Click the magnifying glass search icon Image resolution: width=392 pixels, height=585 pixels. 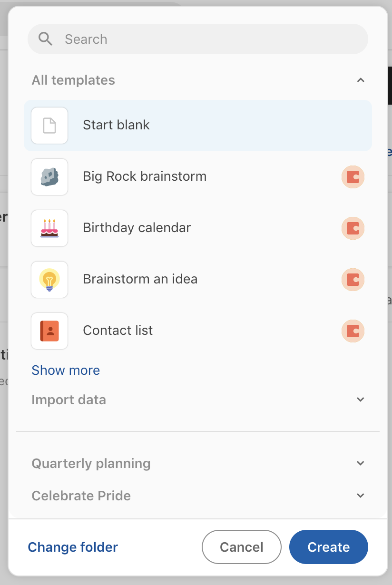(46, 39)
